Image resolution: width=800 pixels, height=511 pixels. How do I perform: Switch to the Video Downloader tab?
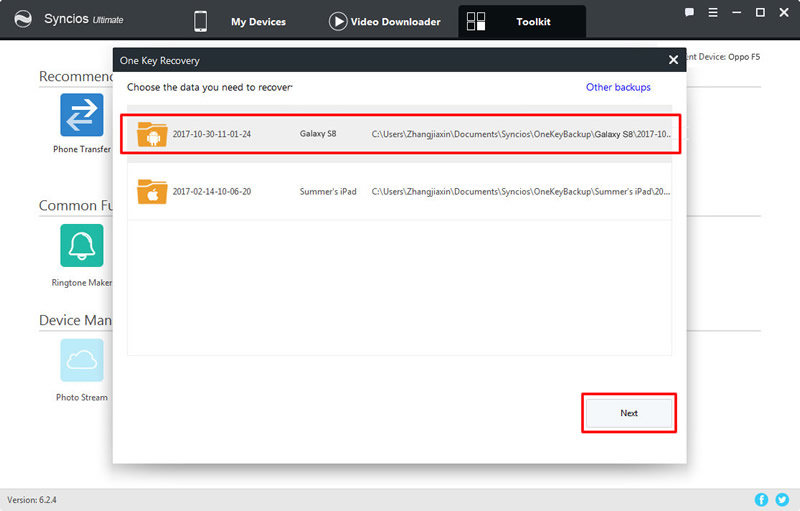click(395, 22)
